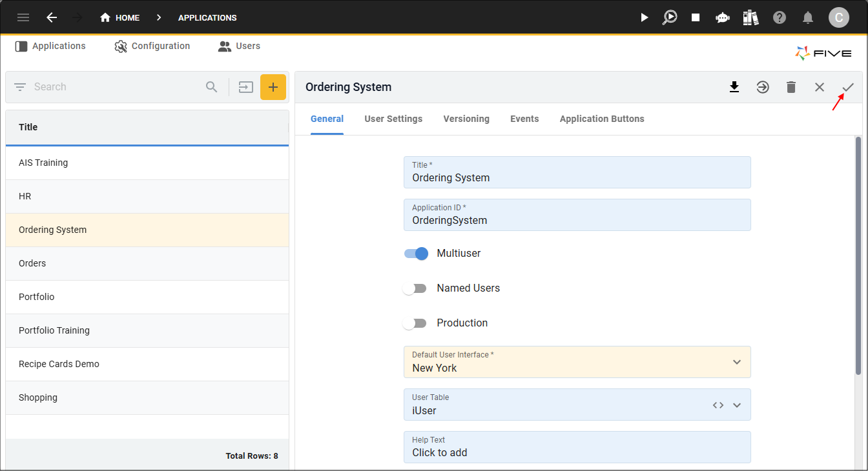Click the form vertical scrollbar

(x=858, y=256)
